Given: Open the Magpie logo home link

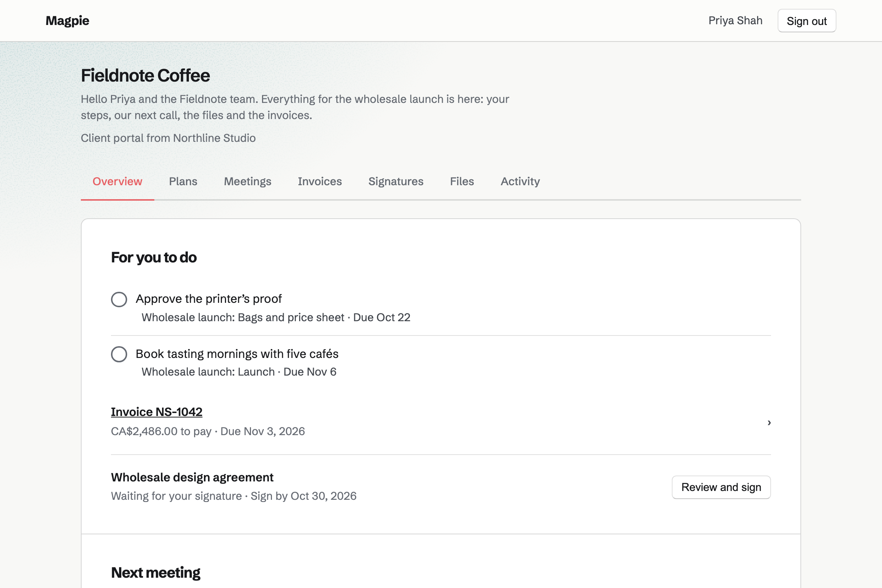Looking at the screenshot, I should click(67, 21).
